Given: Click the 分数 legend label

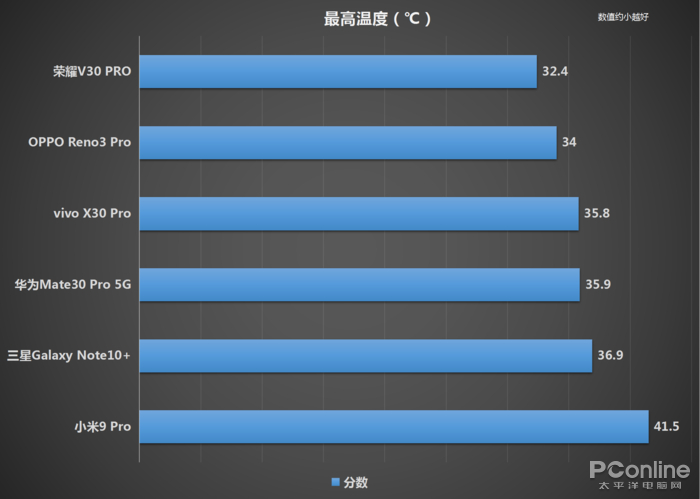Looking at the screenshot, I should coord(356,482).
